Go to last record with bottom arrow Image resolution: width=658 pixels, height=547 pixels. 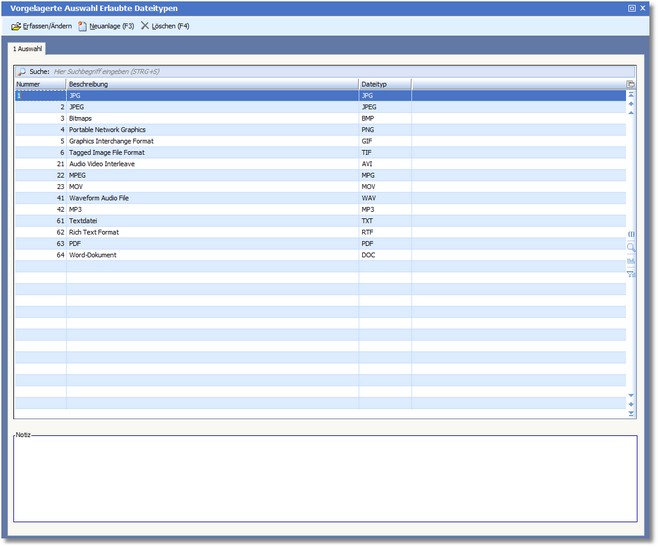click(631, 412)
